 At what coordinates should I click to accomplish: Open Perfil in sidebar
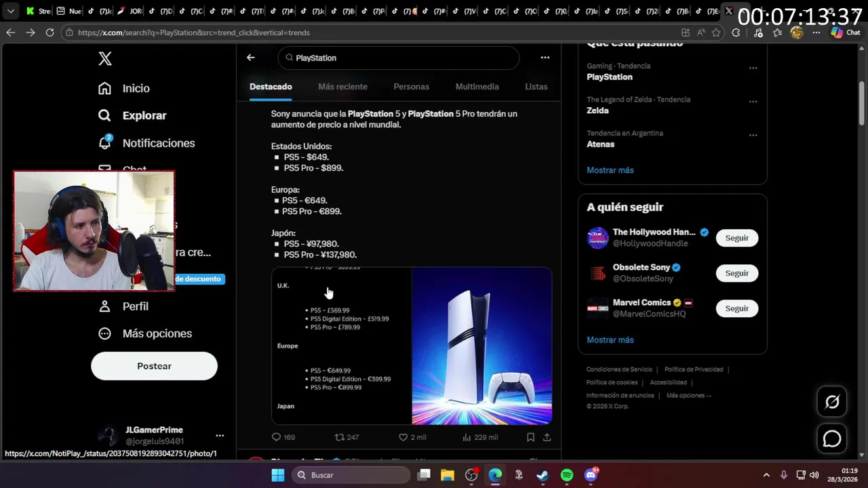point(123,306)
